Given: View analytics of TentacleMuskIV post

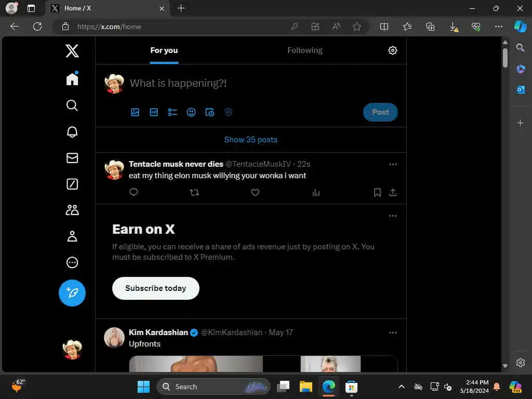Looking at the screenshot, I should point(316,193).
